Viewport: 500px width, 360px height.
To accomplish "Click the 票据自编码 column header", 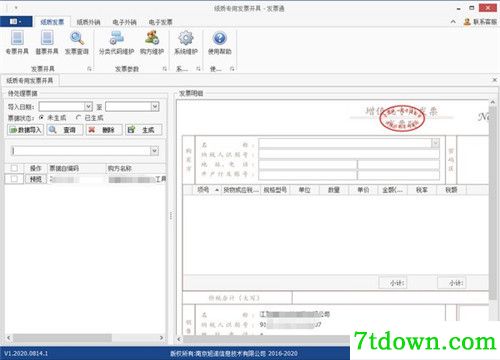I will pos(77,168).
